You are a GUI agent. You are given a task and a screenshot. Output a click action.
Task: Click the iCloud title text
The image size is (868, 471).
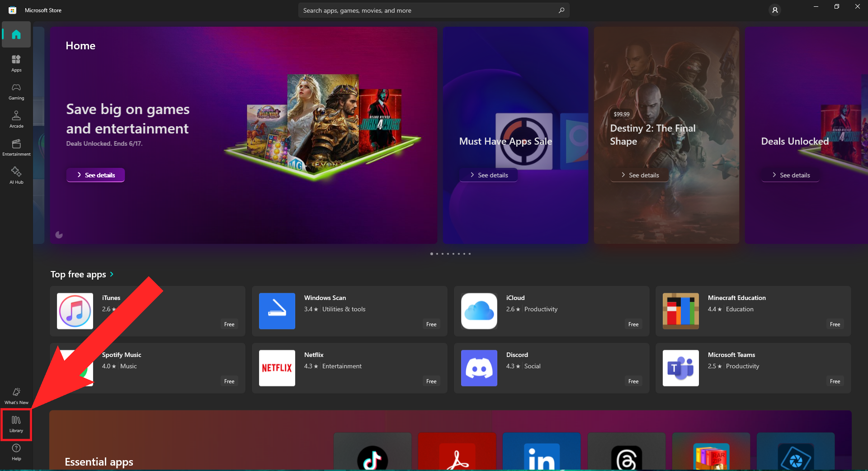coord(515,298)
